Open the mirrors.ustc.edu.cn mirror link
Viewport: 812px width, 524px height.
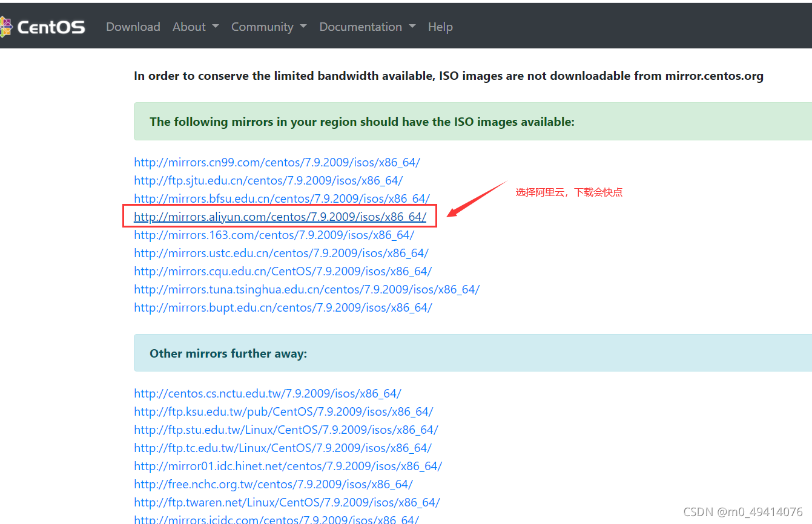(281, 253)
